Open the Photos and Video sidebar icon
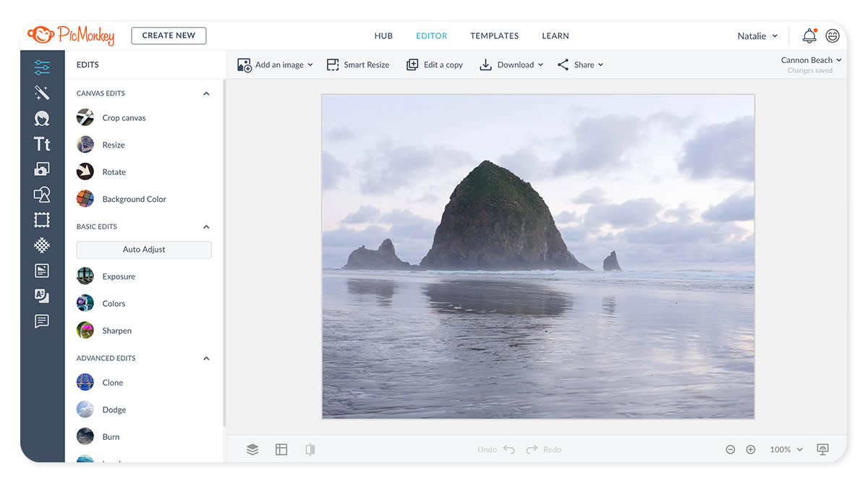868x484 pixels. 42,169
